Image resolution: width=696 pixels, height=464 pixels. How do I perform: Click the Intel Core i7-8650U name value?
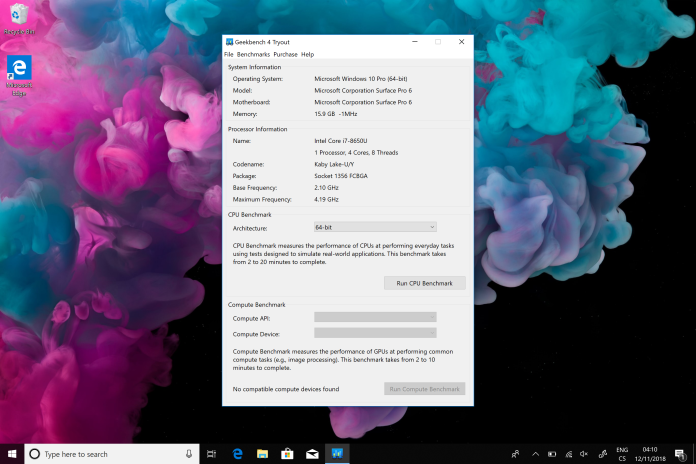[x=341, y=141]
